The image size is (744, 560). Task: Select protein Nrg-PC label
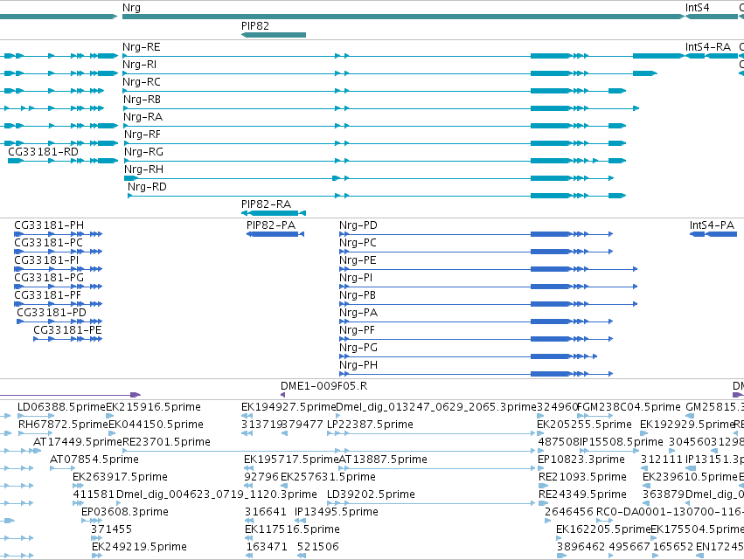[x=358, y=243]
